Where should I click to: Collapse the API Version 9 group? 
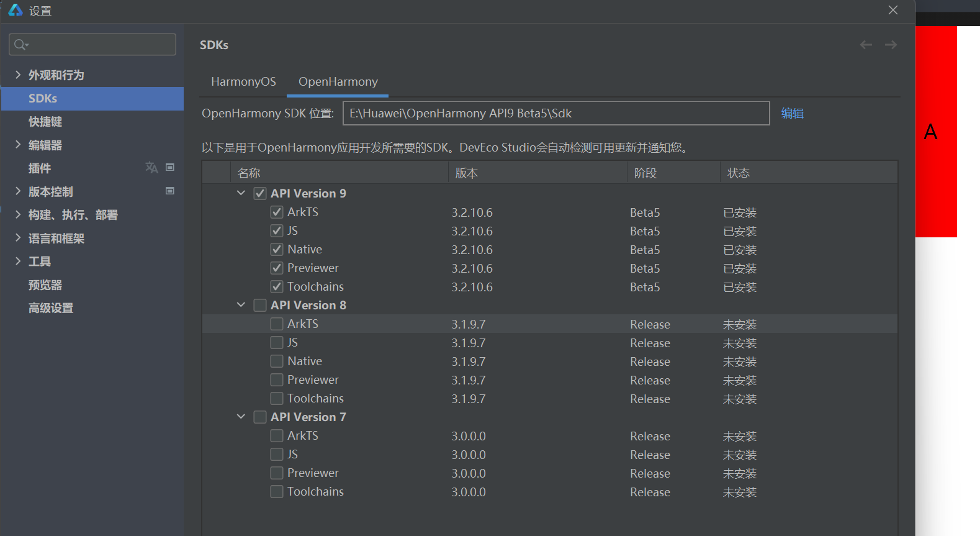tap(241, 193)
